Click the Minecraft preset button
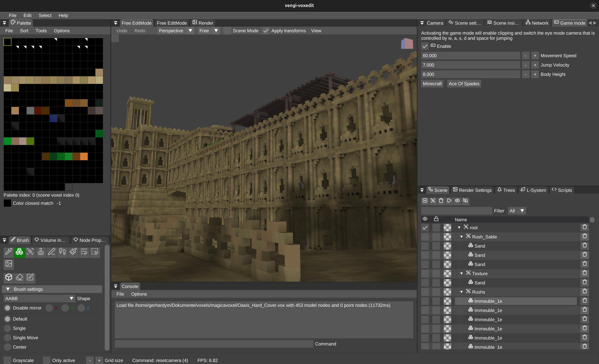 coord(432,84)
